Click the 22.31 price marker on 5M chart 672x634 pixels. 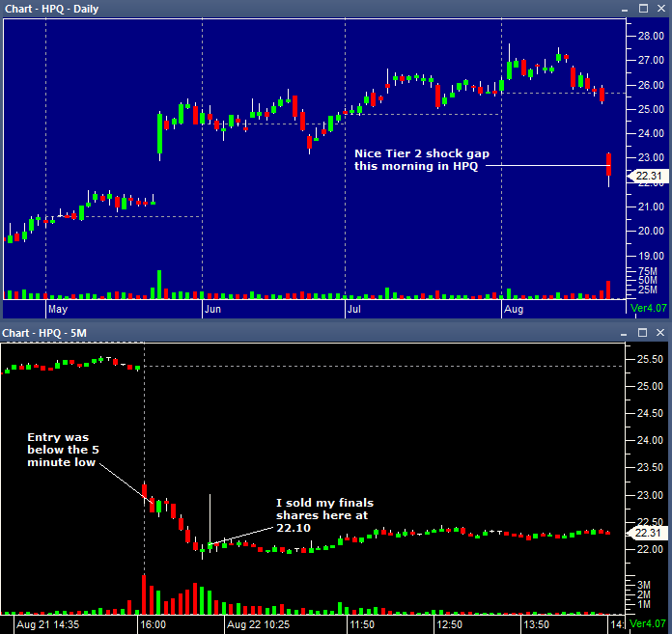pos(647,533)
